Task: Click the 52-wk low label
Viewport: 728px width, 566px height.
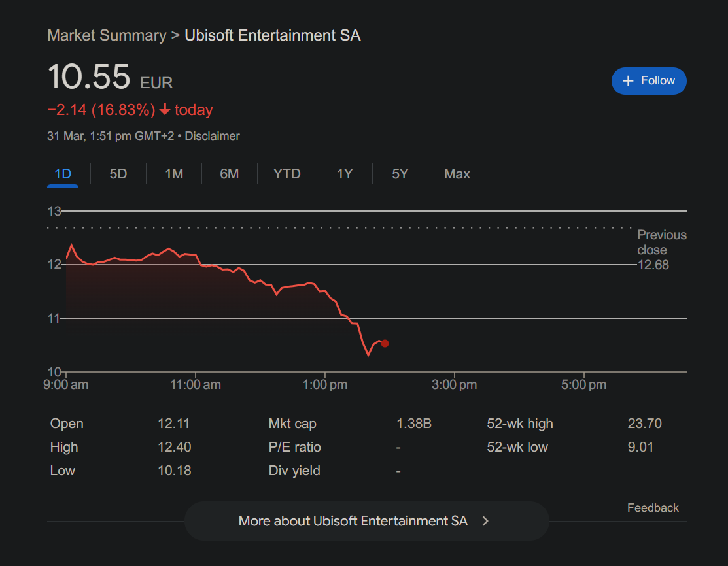Action: tap(517, 447)
